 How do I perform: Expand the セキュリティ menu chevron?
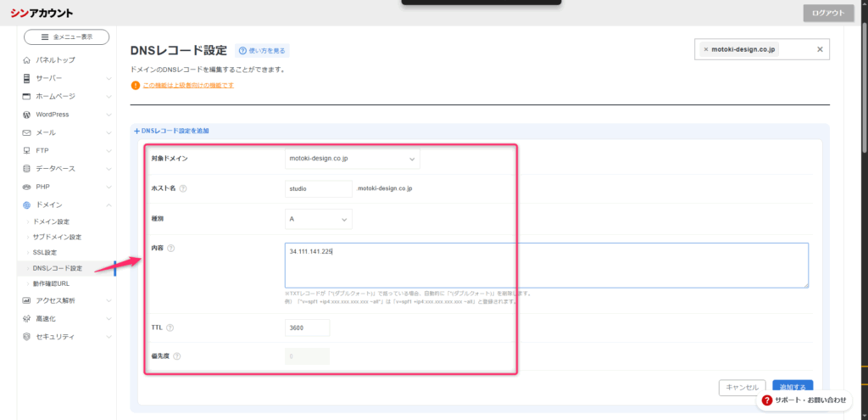pos(108,337)
